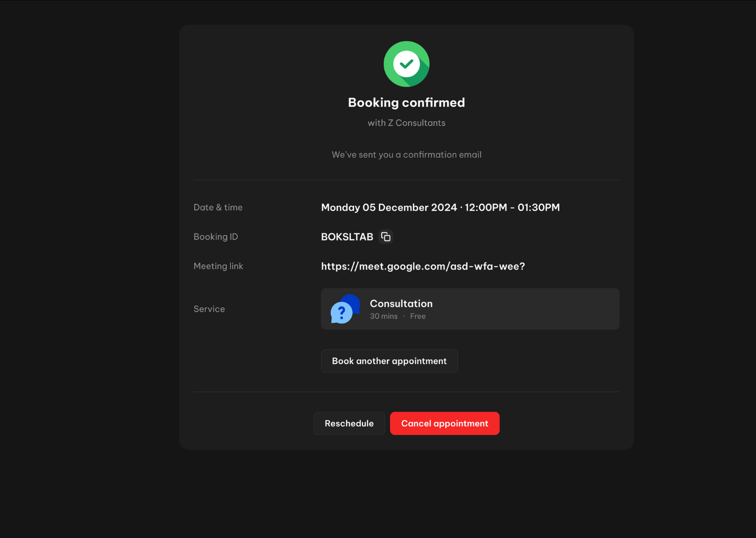The width and height of the screenshot is (756, 538).
Task: Click the Book another appointment button
Action: [x=389, y=361]
